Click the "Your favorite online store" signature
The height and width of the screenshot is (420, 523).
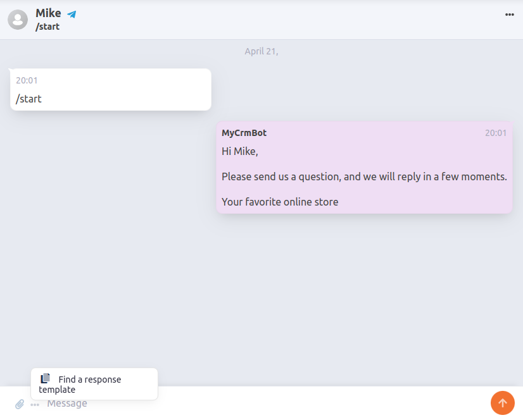(280, 202)
